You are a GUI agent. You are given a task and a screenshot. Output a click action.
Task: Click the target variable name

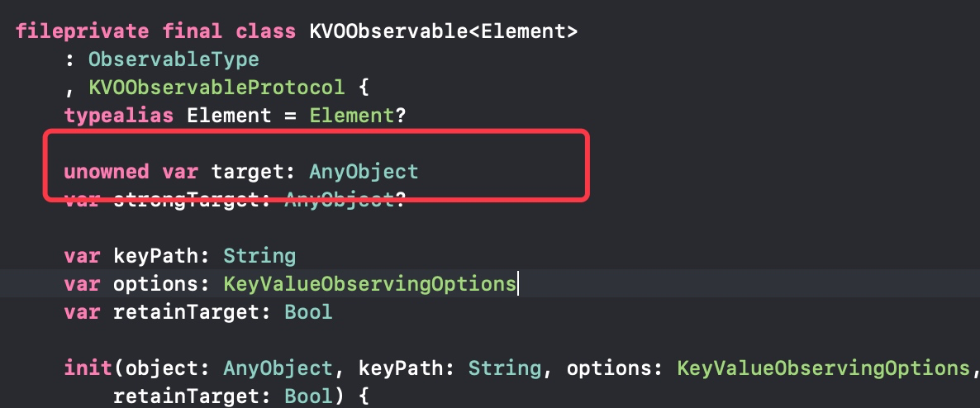(x=248, y=172)
